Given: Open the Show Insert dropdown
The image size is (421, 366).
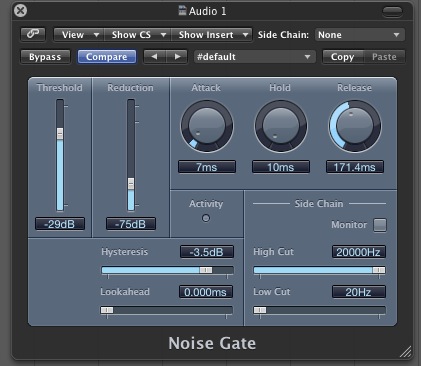Looking at the screenshot, I should 211,35.
